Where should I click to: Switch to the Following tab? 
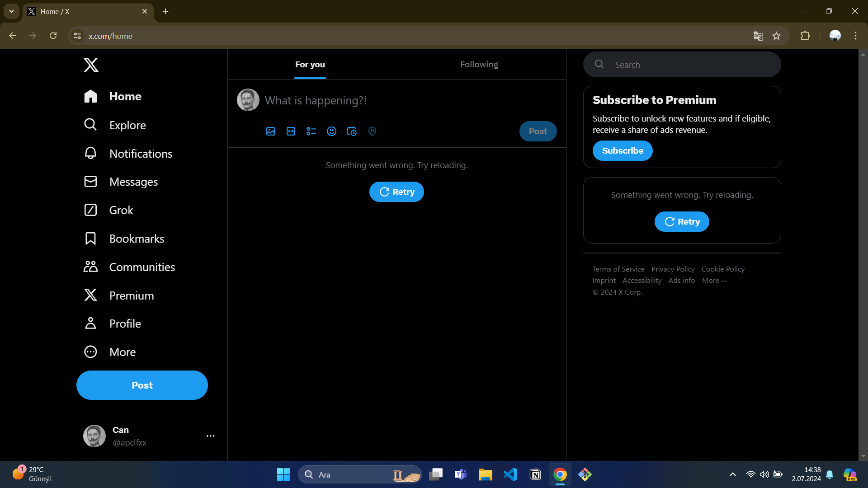click(479, 65)
